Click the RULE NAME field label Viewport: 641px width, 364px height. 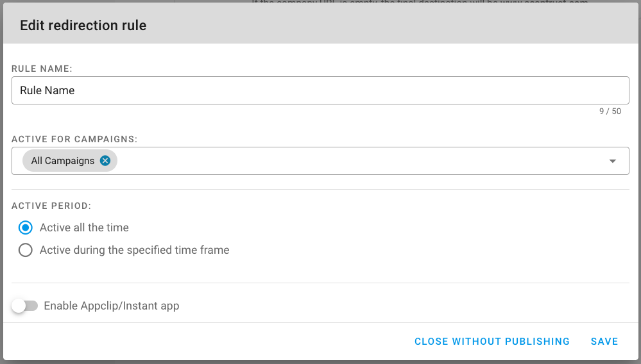tap(42, 69)
